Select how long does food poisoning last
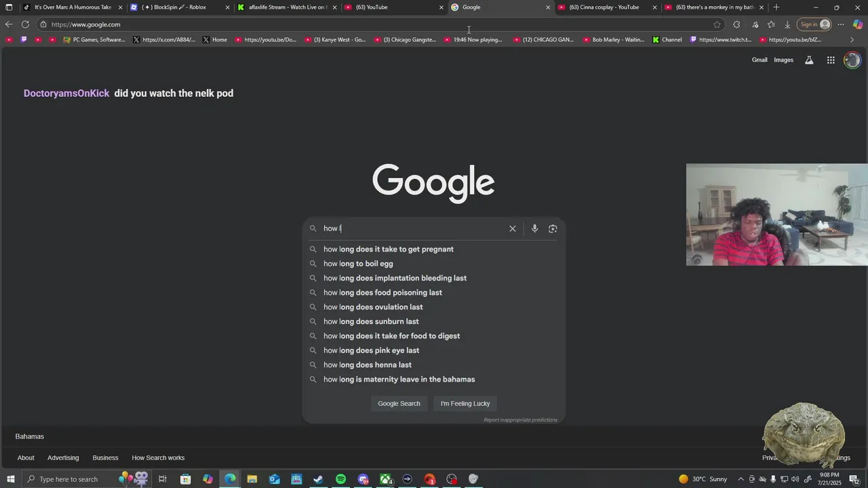The width and height of the screenshot is (868, 488). tap(433, 293)
